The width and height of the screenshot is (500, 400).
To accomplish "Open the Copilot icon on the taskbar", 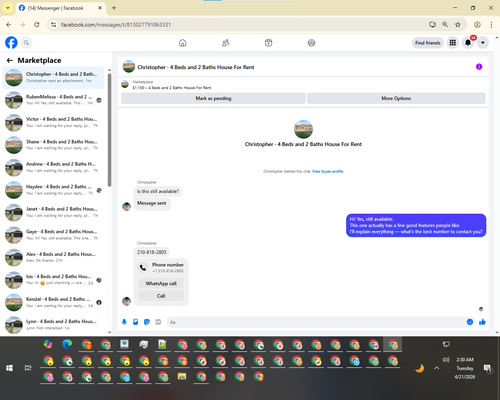I will click(x=48, y=344).
